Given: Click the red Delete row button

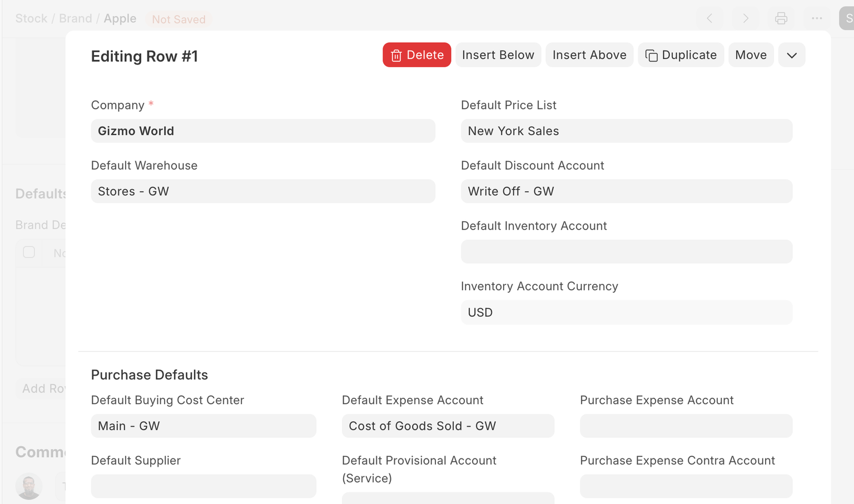Looking at the screenshot, I should (x=416, y=55).
